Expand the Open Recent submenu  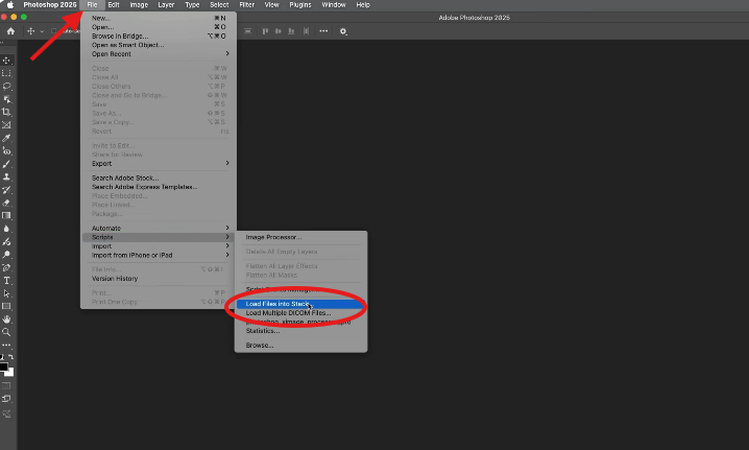coord(159,54)
